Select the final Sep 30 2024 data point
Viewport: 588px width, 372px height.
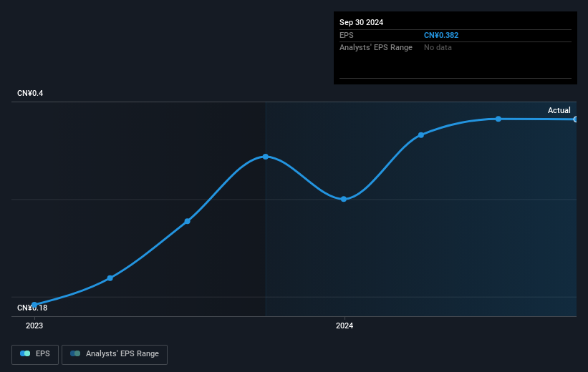pyautogui.click(x=575, y=119)
